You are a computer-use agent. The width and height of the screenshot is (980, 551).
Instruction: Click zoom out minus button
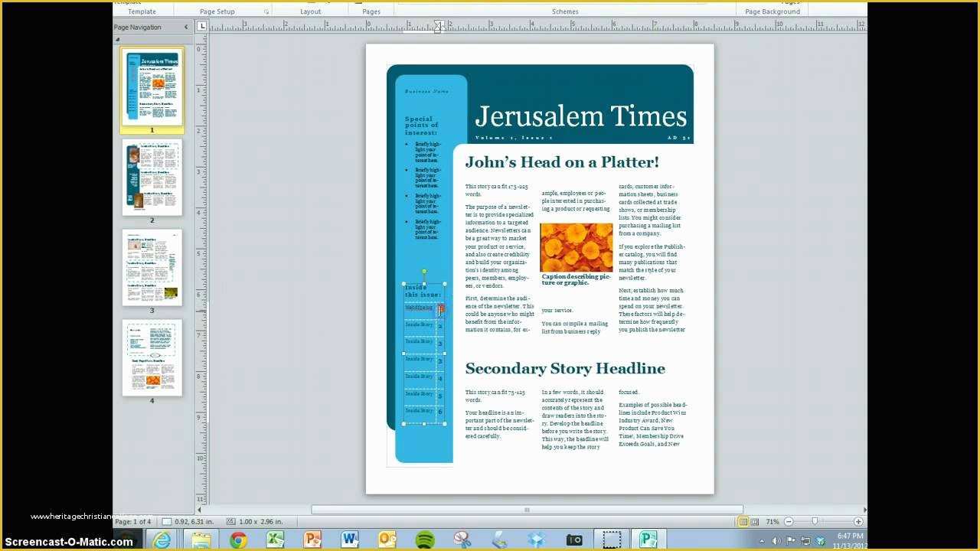789,522
